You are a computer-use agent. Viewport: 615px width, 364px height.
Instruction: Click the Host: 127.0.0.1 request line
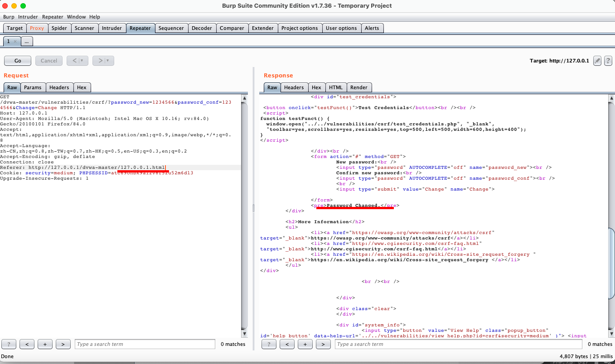[x=24, y=113]
